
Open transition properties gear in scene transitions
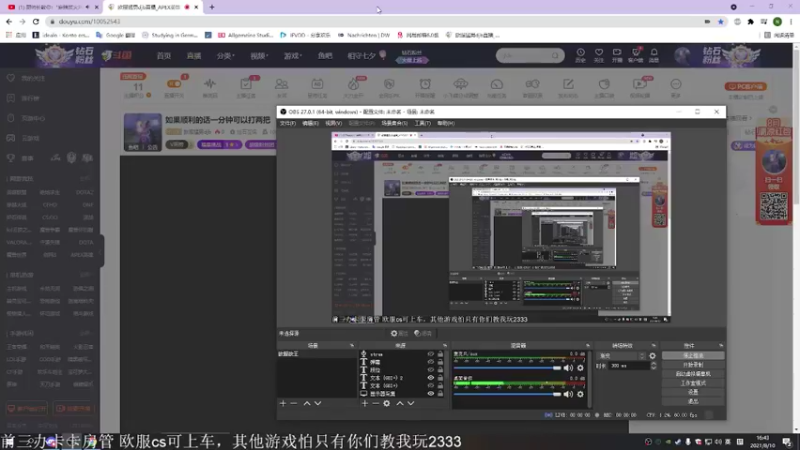pos(653,356)
